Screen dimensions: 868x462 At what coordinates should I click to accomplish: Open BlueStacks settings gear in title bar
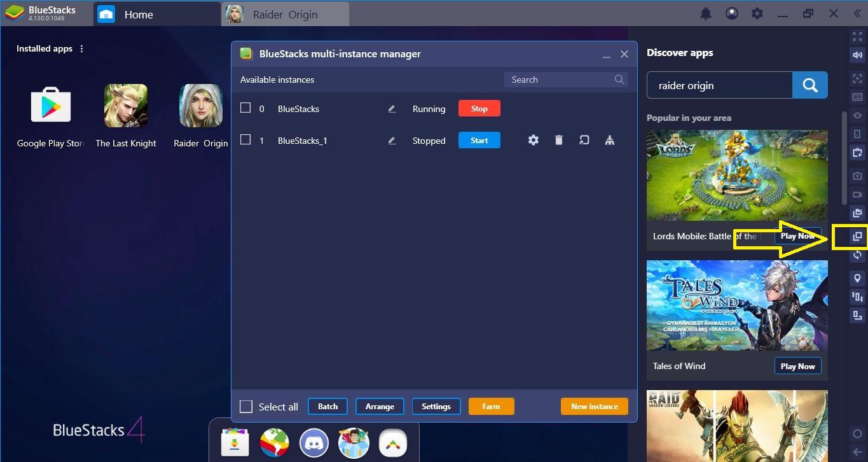pos(757,13)
